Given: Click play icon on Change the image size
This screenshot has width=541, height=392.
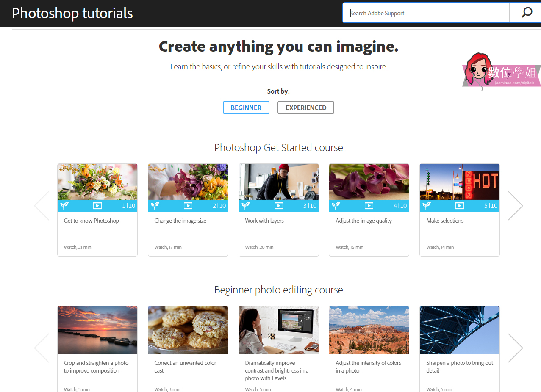Looking at the screenshot, I should pos(188,206).
